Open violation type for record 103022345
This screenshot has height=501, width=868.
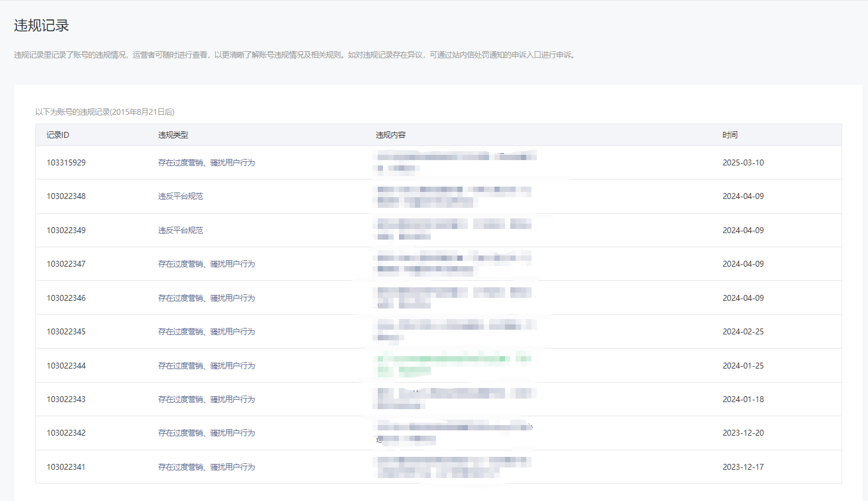click(206, 331)
